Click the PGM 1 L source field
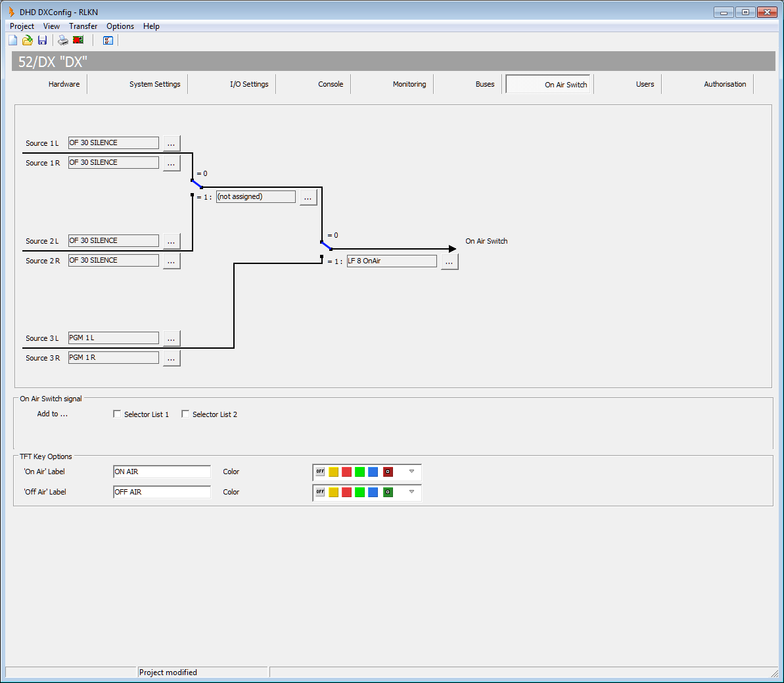 [114, 338]
